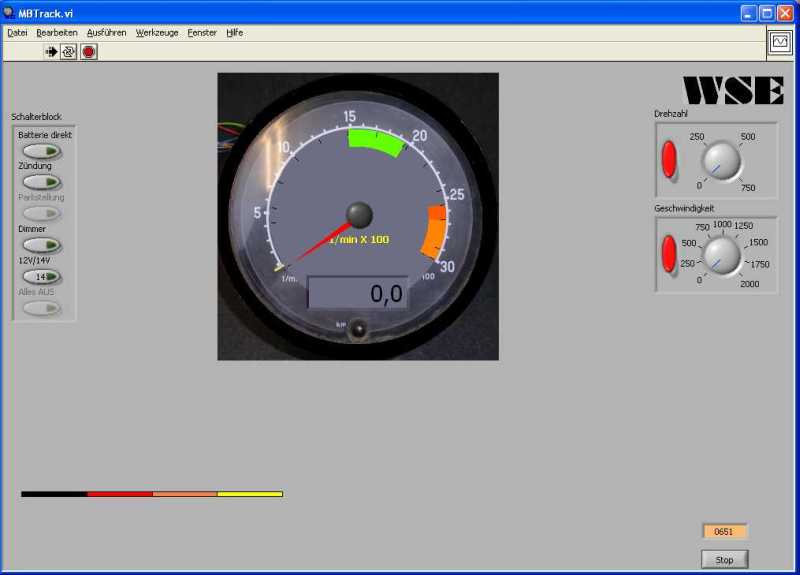Image resolution: width=800 pixels, height=575 pixels.
Task: Click the WSE logo
Action: 733,90
